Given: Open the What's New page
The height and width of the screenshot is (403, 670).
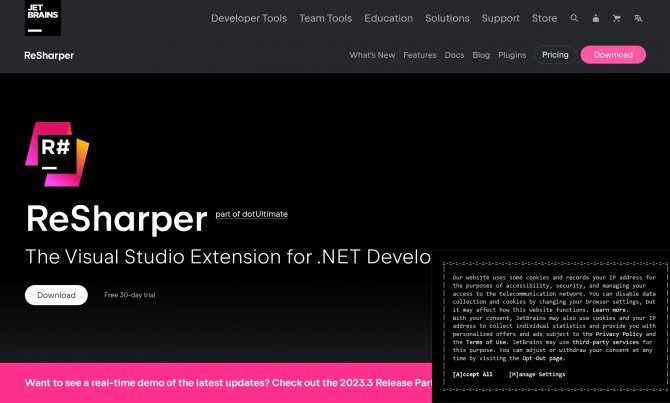Looking at the screenshot, I should pos(372,55).
